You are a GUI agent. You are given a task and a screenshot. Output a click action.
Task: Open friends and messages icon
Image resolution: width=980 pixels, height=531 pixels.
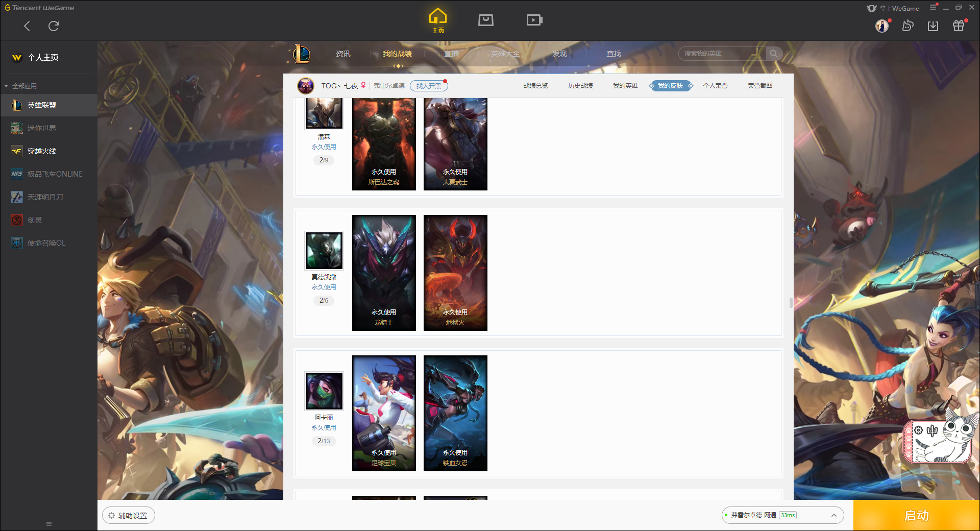(x=908, y=26)
